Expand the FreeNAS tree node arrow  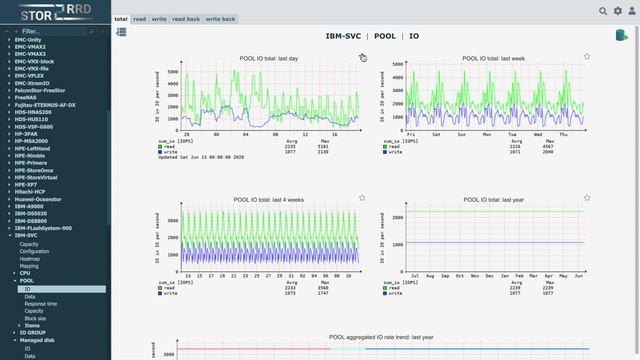(9, 98)
